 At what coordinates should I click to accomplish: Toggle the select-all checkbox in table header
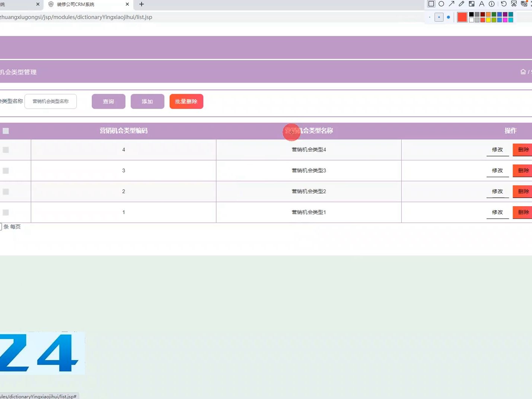[x=6, y=131]
